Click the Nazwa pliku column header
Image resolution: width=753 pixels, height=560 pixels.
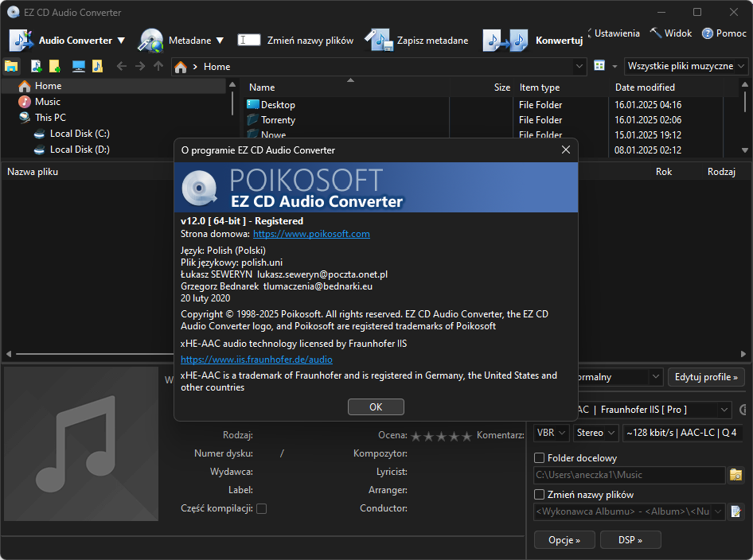coord(33,172)
